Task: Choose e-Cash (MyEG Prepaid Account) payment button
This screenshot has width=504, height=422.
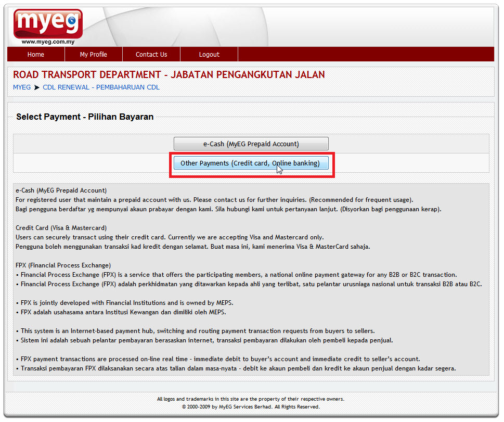Action: (x=251, y=144)
